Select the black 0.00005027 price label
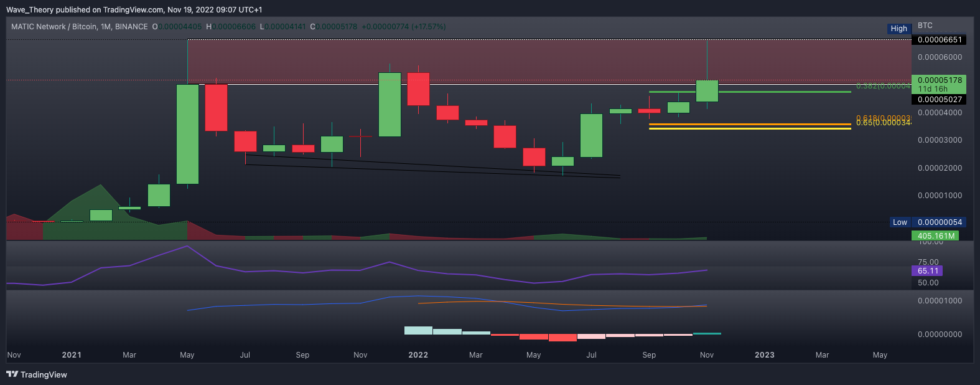The image size is (980, 385). pos(940,100)
